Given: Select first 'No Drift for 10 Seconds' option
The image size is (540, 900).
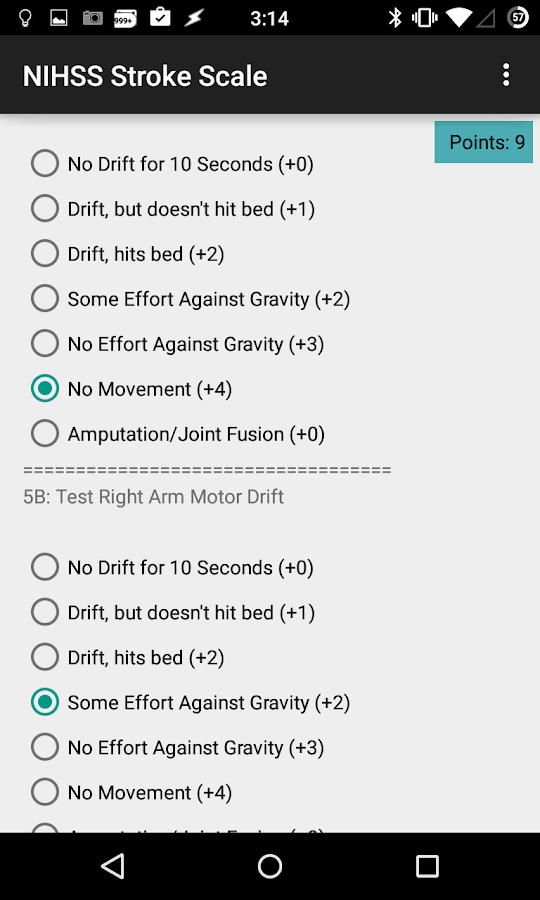Looking at the screenshot, I should 173,164.
